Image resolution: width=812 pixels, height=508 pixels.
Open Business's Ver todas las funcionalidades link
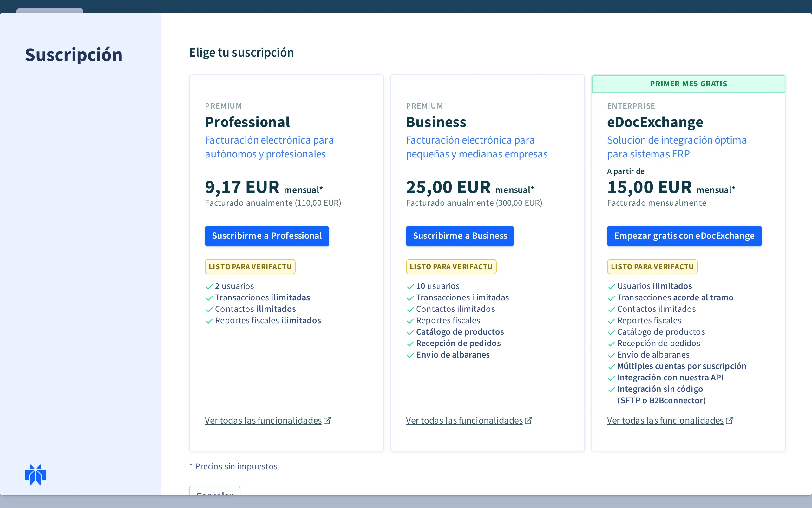click(x=464, y=420)
